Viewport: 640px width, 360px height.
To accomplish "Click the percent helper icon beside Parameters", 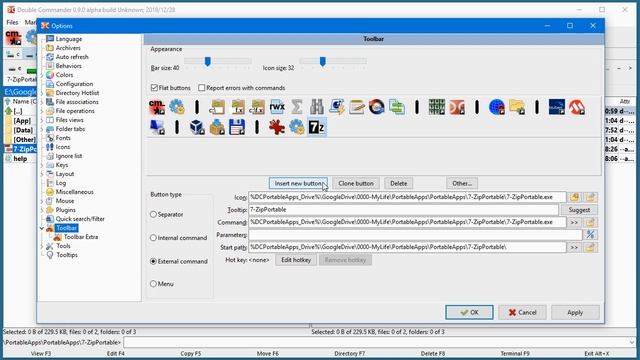I will coord(590,235).
